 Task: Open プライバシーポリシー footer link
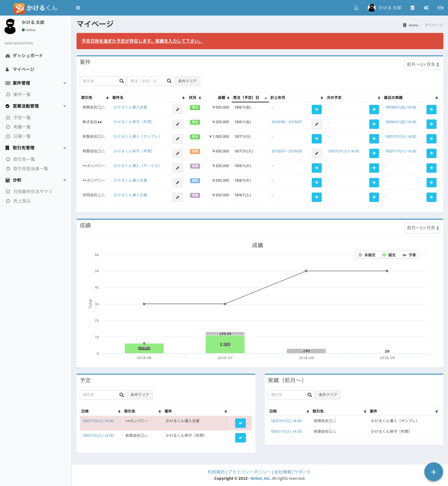pyautogui.click(x=249, y=472)
